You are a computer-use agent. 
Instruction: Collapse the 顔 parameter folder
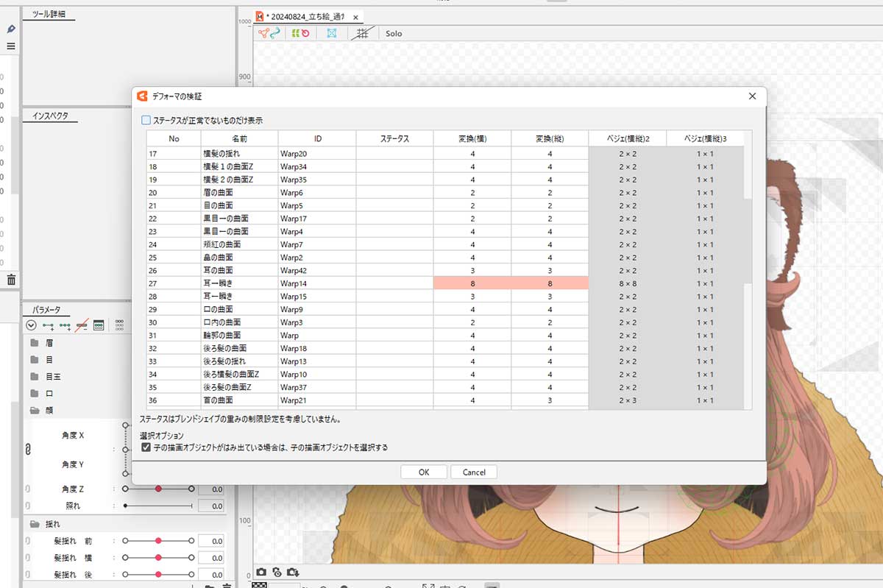pyautogui.click(x=34, y=411)
